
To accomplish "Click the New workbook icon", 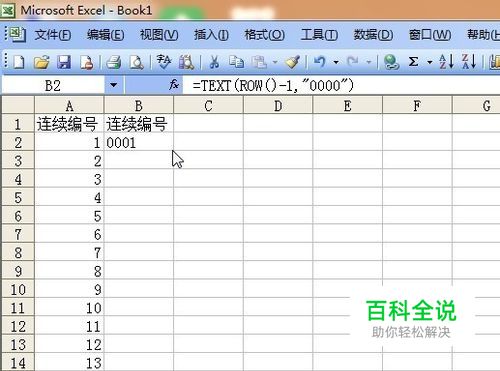I will (x=18, y=62).
